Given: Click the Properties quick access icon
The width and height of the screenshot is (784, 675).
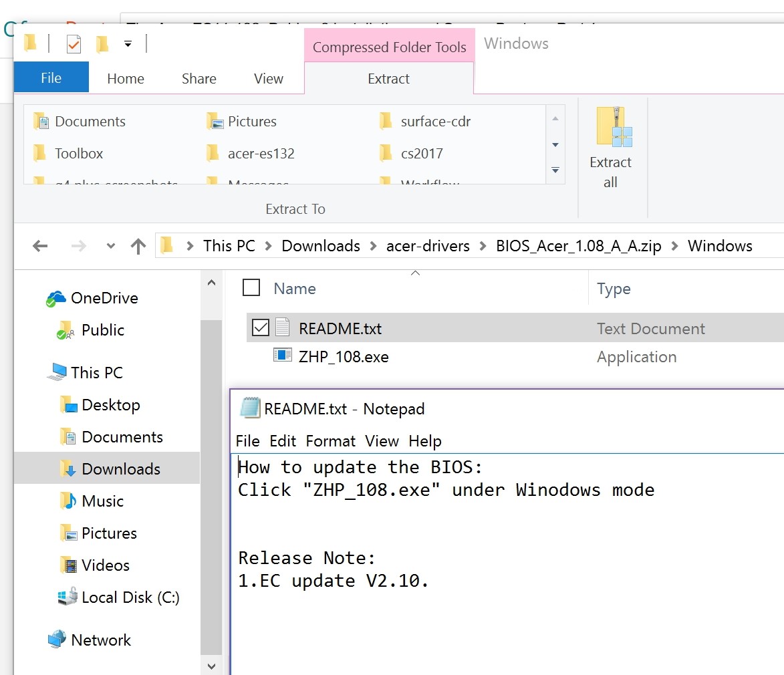Looking at the screenshot, I should pyautogui.click(x=74, y=44).
